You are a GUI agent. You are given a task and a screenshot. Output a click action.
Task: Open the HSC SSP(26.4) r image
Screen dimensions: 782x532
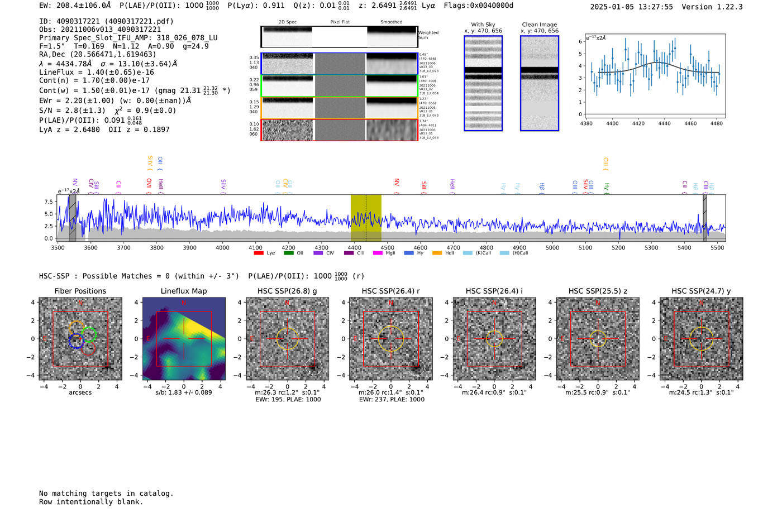pos(391,339)
